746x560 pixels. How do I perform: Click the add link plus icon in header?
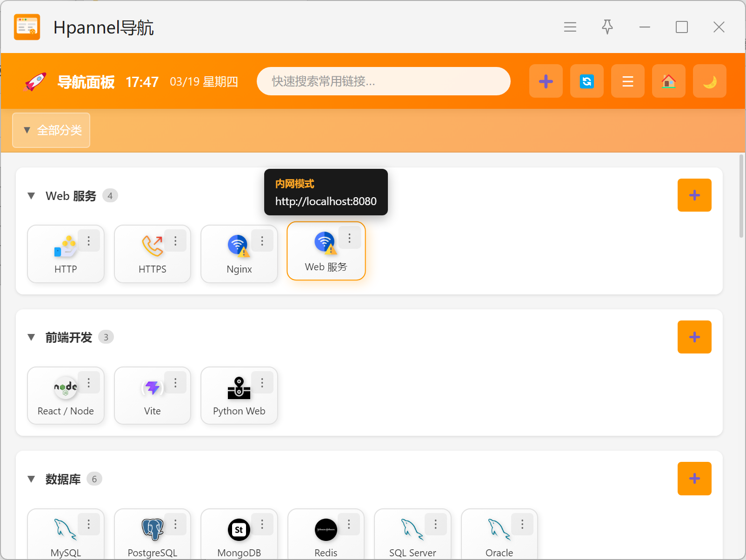pyautogui.click(x=546, y=81)
